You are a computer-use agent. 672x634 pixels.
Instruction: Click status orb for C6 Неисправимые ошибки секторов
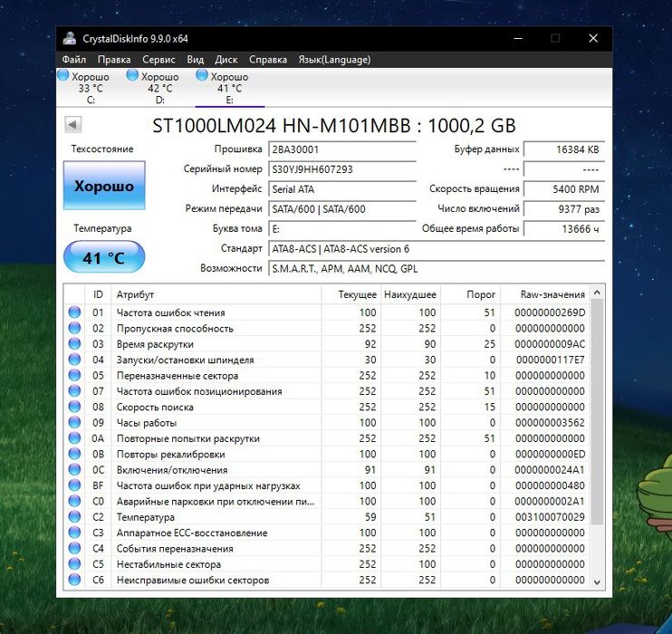pyautogui.click(x=74, y=580)
